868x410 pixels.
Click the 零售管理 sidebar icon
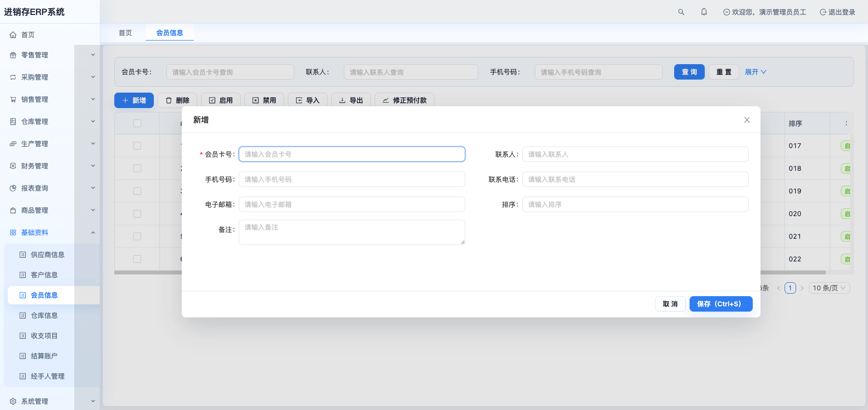tap(13, 55)
